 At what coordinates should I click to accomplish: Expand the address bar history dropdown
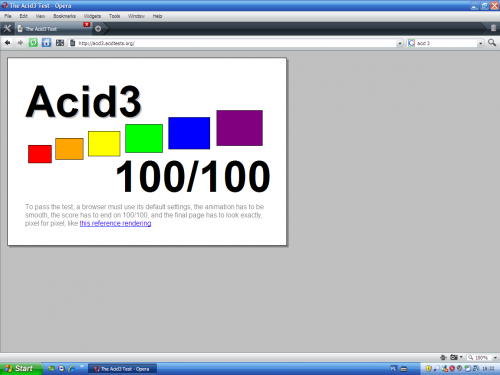tap(400, 43)
